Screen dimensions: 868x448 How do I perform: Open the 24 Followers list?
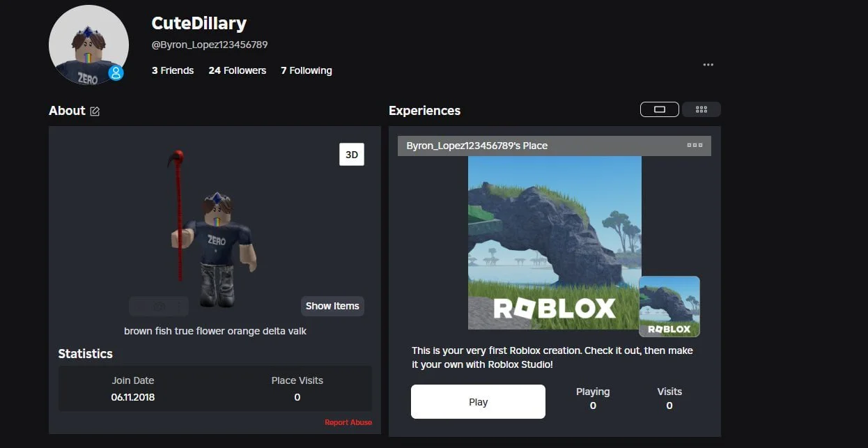pos(238,70)
